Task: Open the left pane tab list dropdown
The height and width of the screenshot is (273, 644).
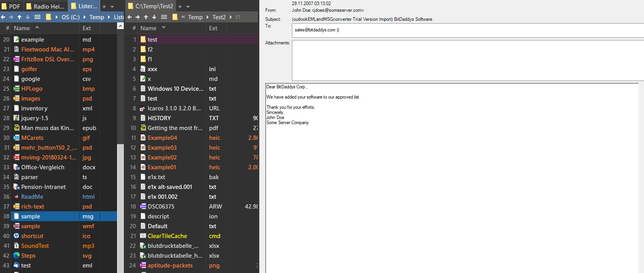Action: pyautogui.click(x=112, y=7)
